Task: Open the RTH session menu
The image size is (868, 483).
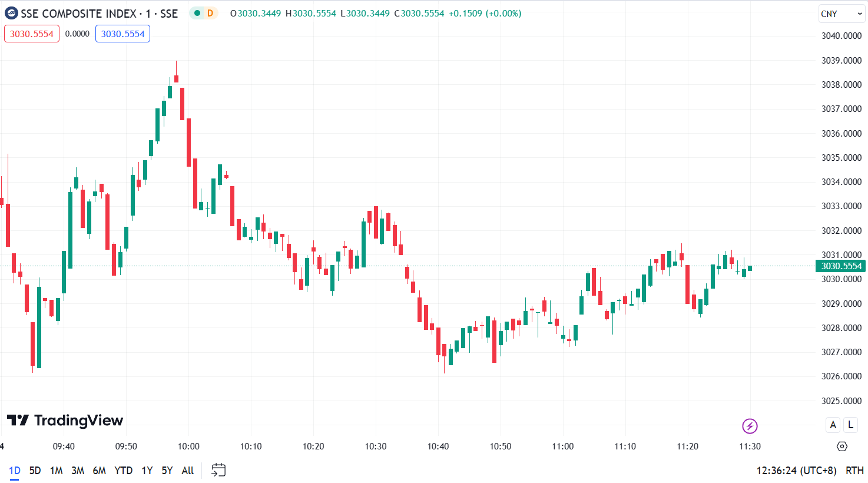Action: click(854, 471)
